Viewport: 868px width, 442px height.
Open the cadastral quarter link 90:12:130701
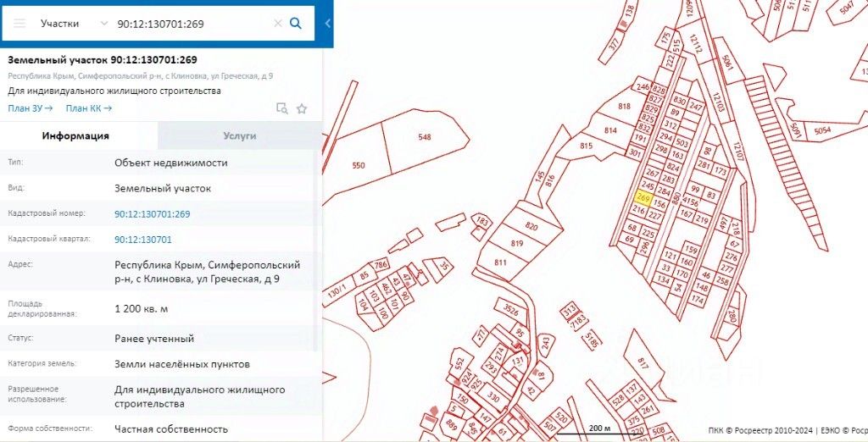coord(142,240)
